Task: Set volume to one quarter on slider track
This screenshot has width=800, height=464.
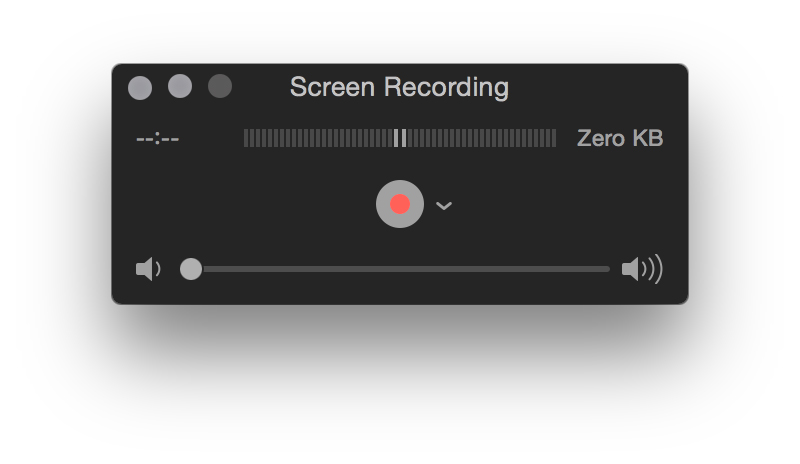Action: tap(295, 269)
